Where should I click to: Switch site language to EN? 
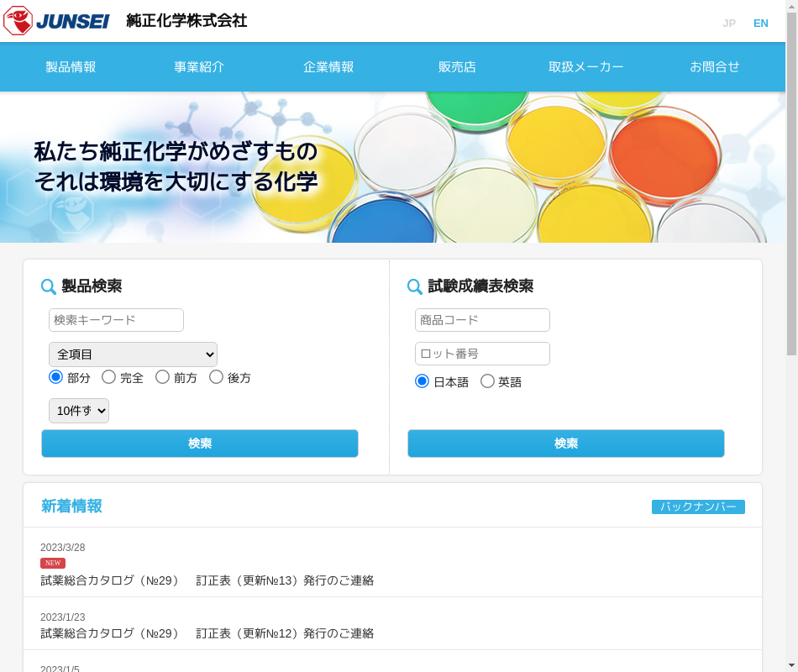tap(760, 23)
